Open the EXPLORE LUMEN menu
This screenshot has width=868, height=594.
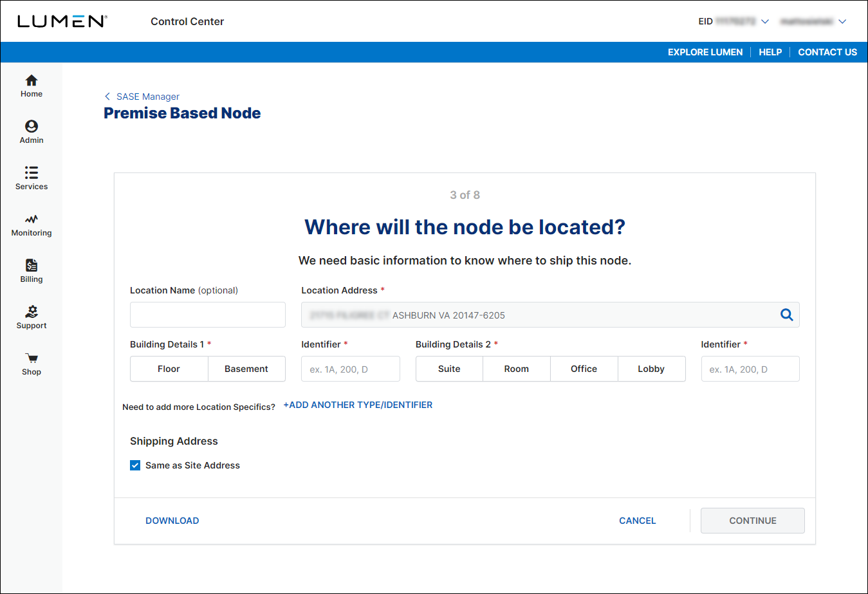pos(705,52)
